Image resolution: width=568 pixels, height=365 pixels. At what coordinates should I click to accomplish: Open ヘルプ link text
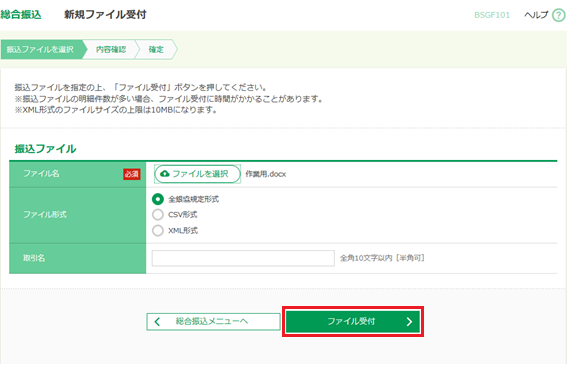(536, 15)
